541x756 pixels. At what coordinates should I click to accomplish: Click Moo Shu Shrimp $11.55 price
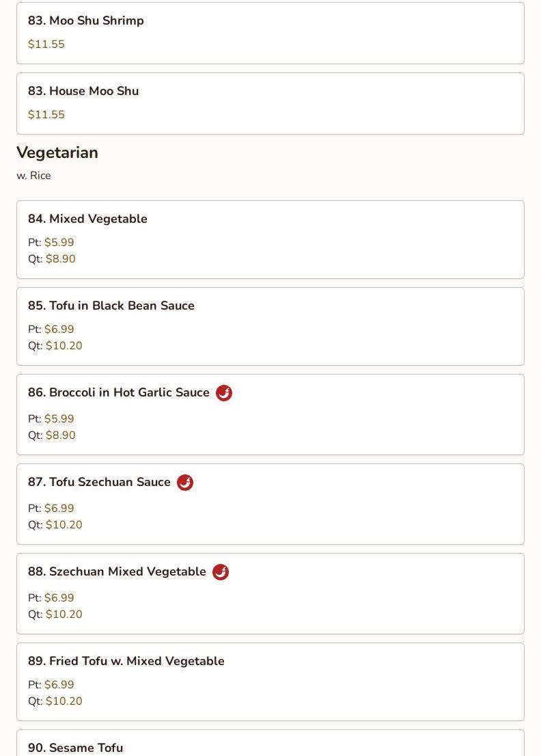46,44
